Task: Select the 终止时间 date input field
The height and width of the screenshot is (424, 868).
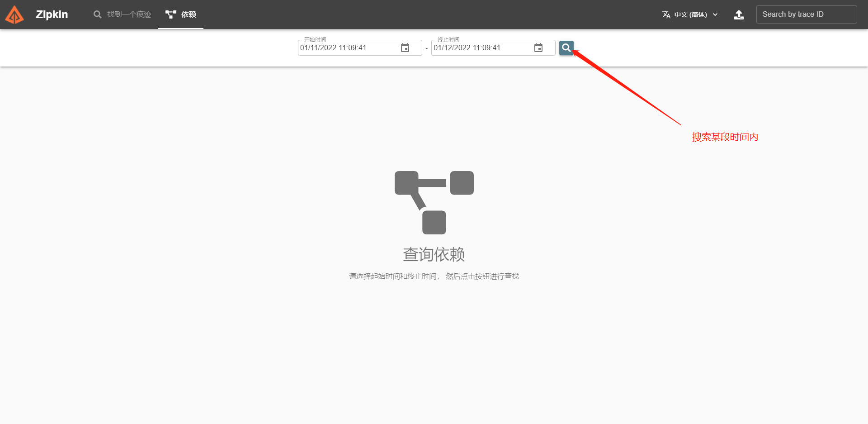Action: click(x=479, y=48)
